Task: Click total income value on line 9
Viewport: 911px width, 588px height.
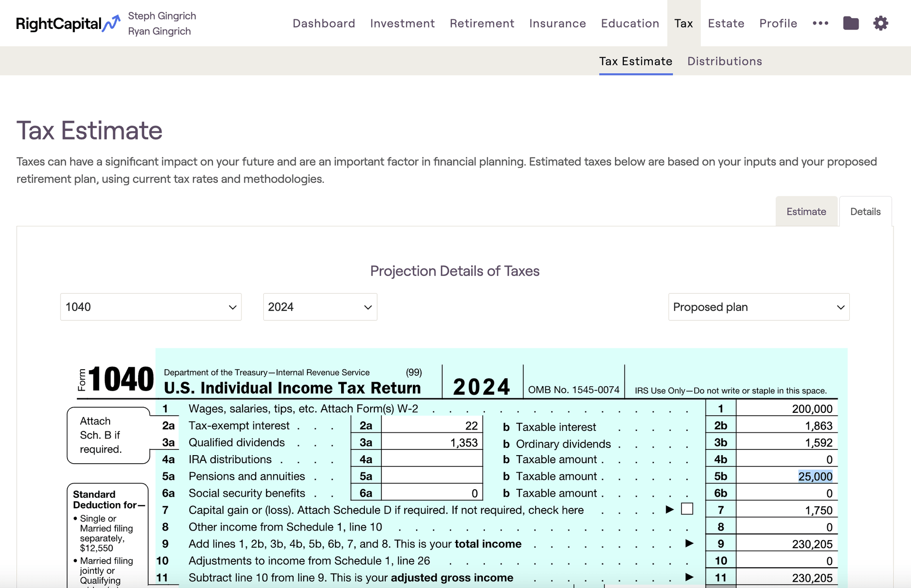Action: [812, 544]
